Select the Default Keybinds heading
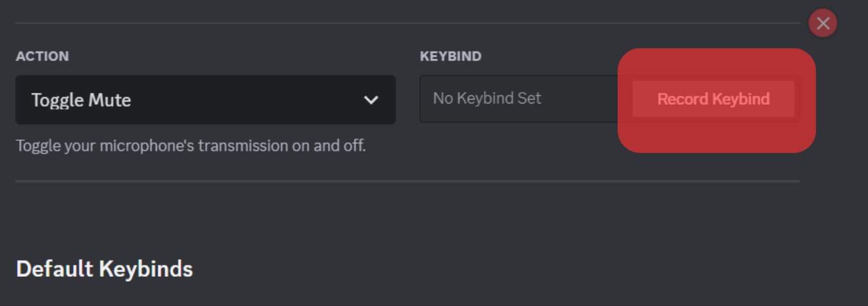Image resolution: width=868 pixels, height=306 pixels. 104,269
